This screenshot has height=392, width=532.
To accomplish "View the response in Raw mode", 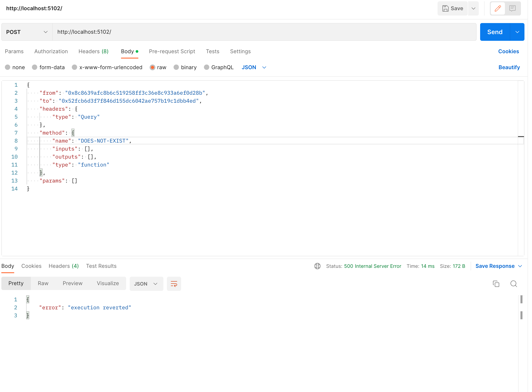I will pyautogui.click(x=43, y=283).
